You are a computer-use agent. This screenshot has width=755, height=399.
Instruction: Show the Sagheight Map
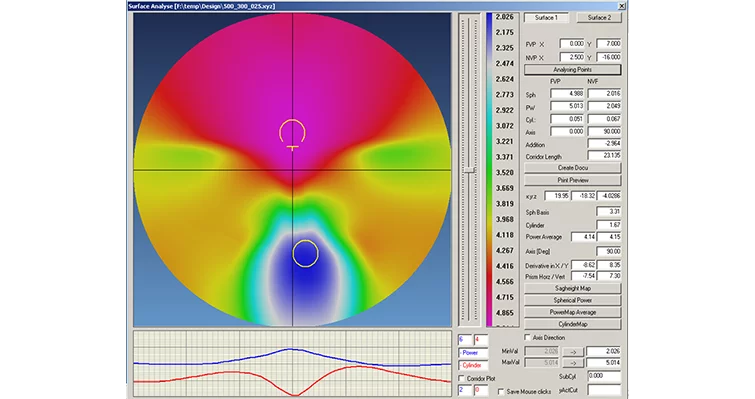[573, 289]
